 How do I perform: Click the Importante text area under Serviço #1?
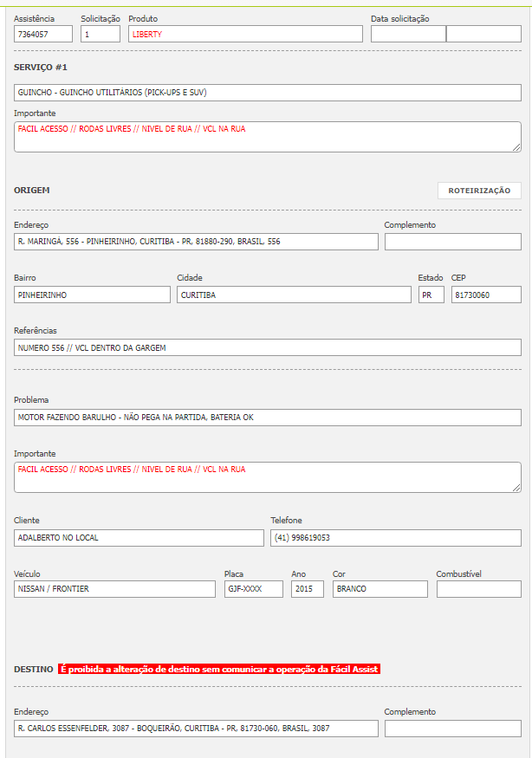(268, 136)
